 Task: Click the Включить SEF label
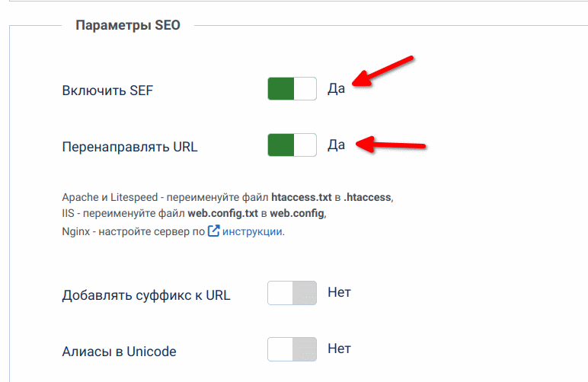tap(107, 91)
